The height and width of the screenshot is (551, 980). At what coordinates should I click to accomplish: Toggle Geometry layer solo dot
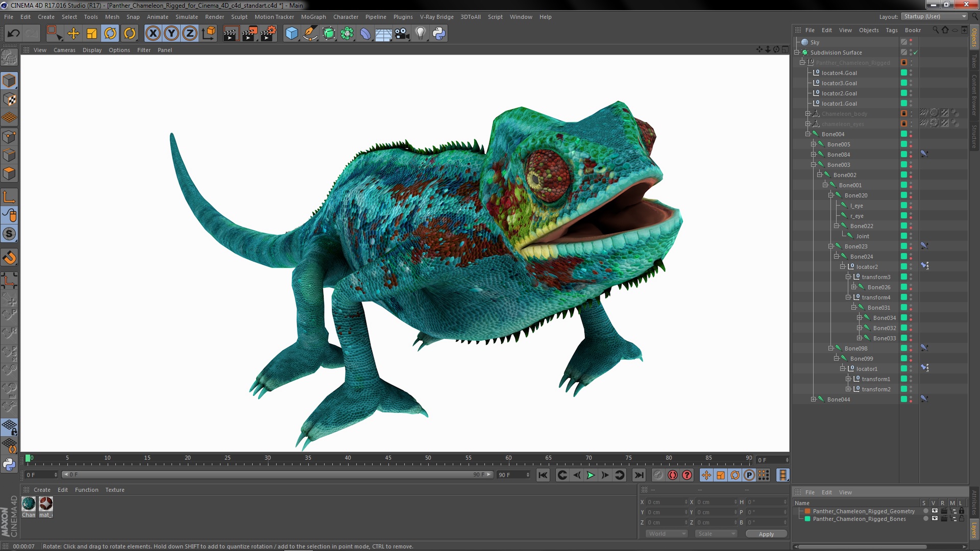(x=925, y=511)
